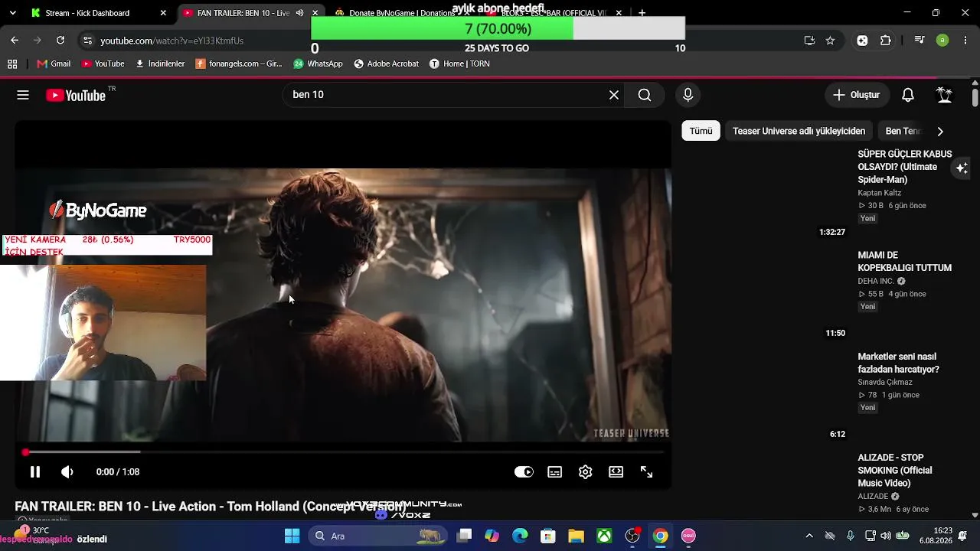Open the palm tree account avatar menu
The image size is (980, 551).
tap(945, 95)
